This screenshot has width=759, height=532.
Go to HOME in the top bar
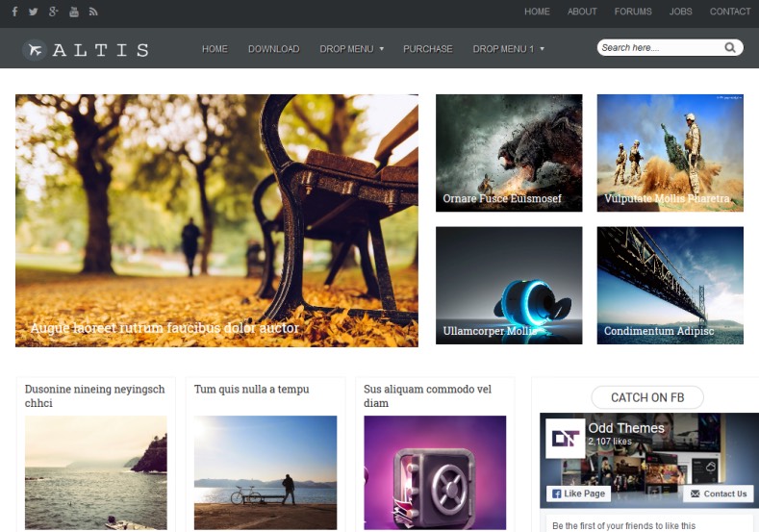coord(537,12)
